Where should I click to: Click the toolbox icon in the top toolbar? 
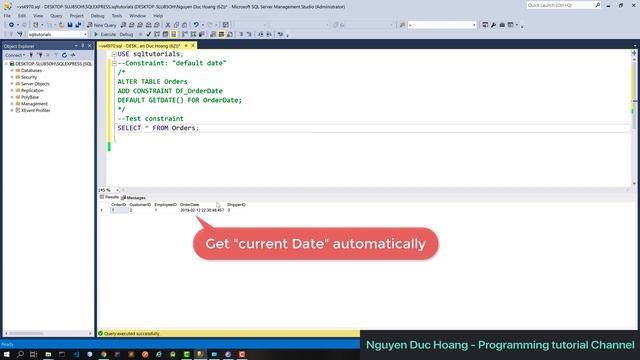click(x=502, y=25)
